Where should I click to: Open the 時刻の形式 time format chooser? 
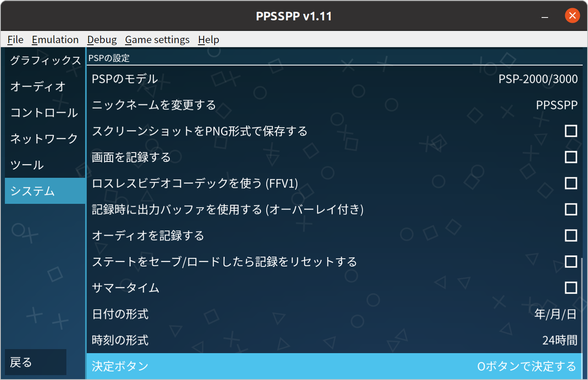[x=334, y=340]
